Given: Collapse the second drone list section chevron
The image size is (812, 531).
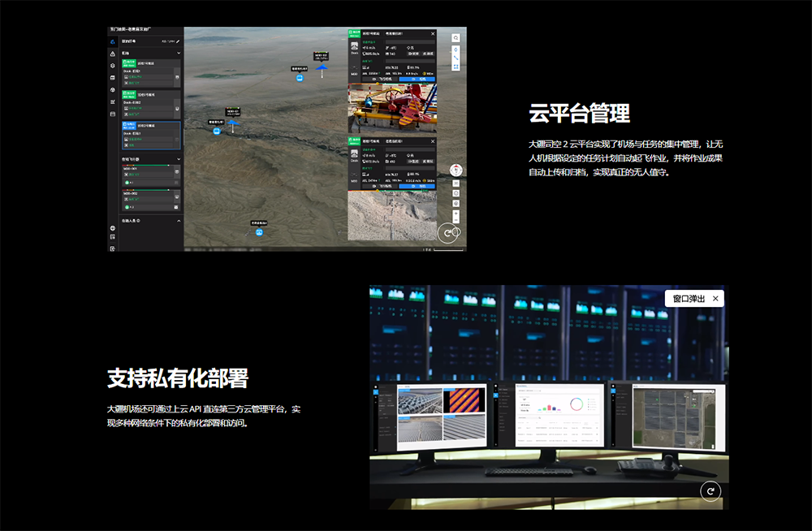Looking at the screenshot, I should coord(179,159).
